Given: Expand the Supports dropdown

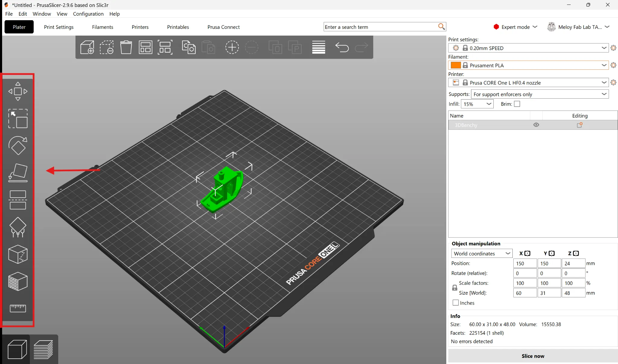Looking at the screenshot, I should 540,94.
